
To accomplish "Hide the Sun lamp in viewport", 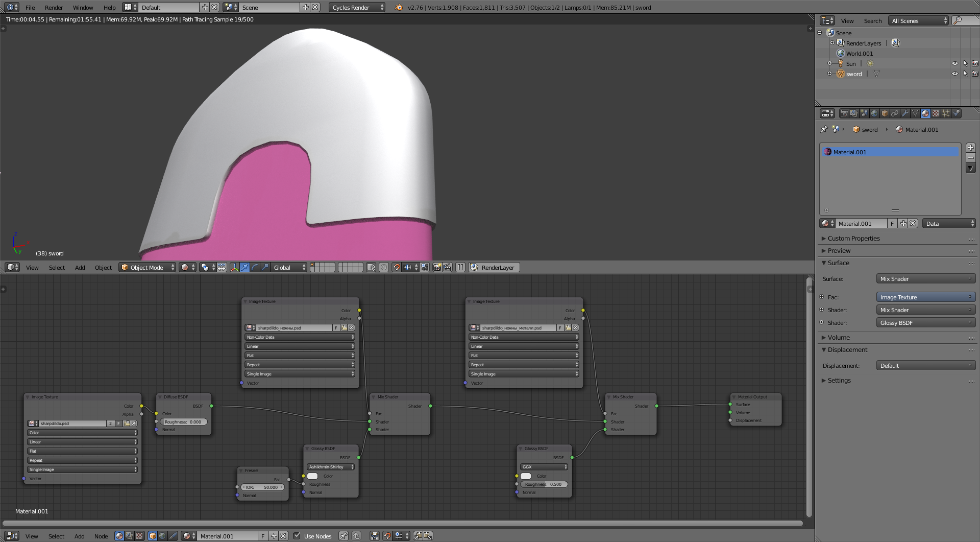I will coord(954,64).
